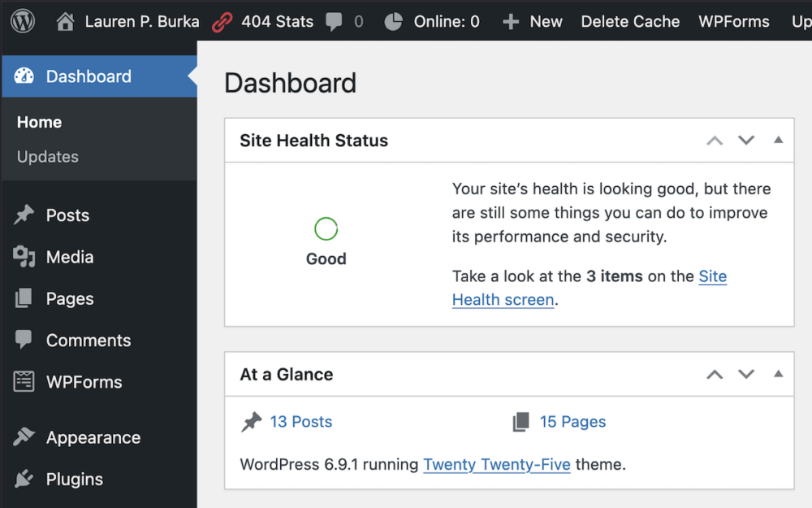Select the Posts pushpin icon
The width and height of the screenshot is (812, 508).
tap(24, 215)
